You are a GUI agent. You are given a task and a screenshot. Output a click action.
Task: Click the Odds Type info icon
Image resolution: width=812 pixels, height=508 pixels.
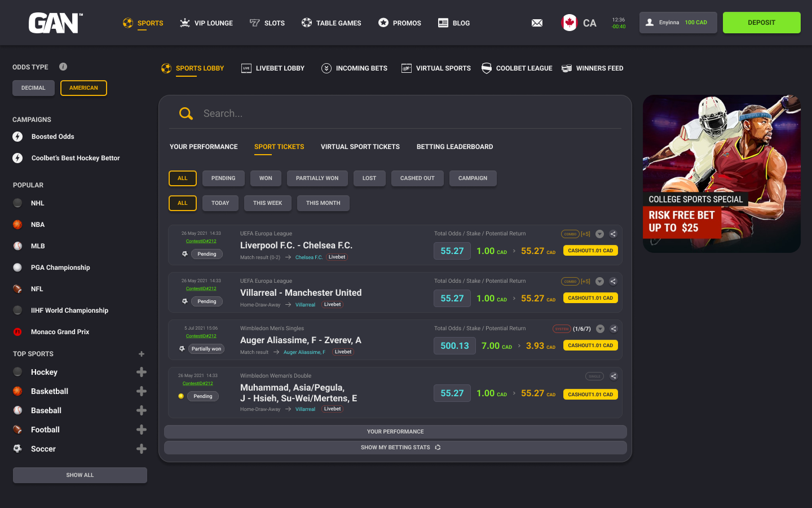[63, 67]
